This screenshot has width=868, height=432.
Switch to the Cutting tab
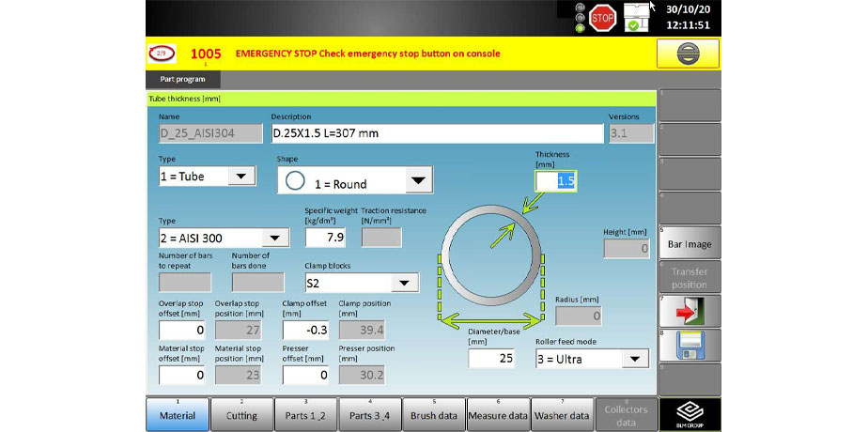click(241, 415)
